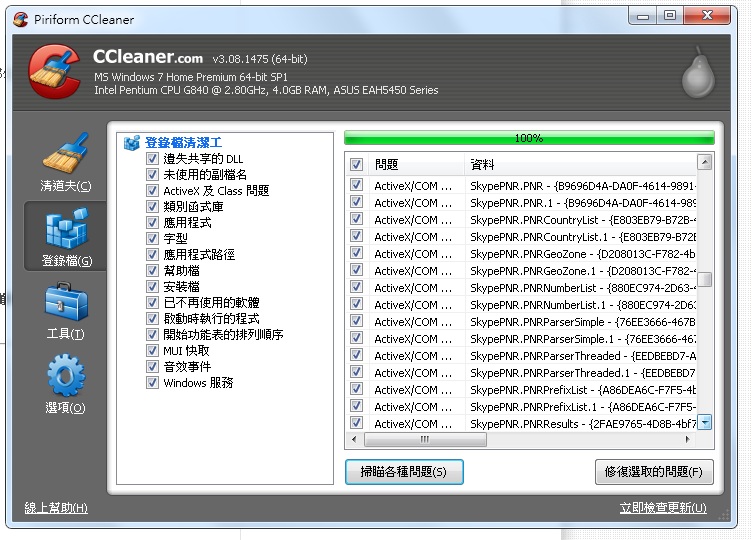Toggle 開始功能表的排列順序 checkbox

(x=152, y=334)
